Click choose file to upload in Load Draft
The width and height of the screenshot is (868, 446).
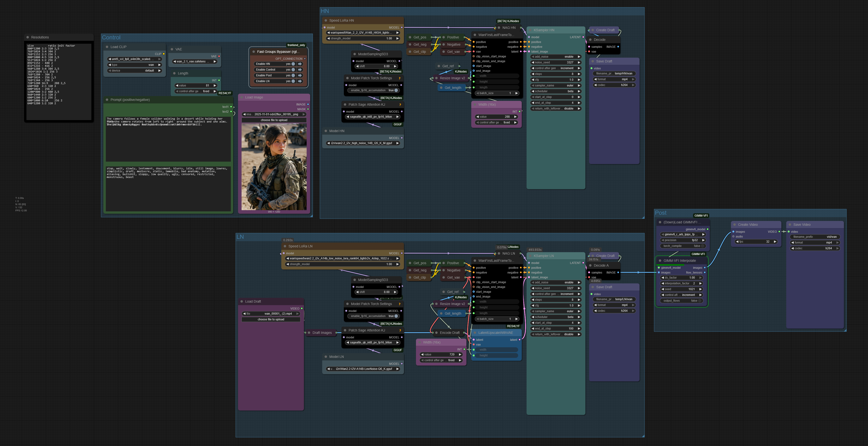coord(270,319)
